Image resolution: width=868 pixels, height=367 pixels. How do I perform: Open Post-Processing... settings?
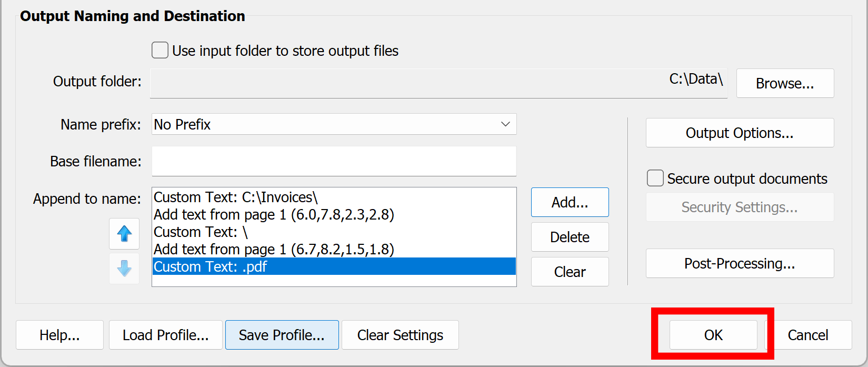739,263
